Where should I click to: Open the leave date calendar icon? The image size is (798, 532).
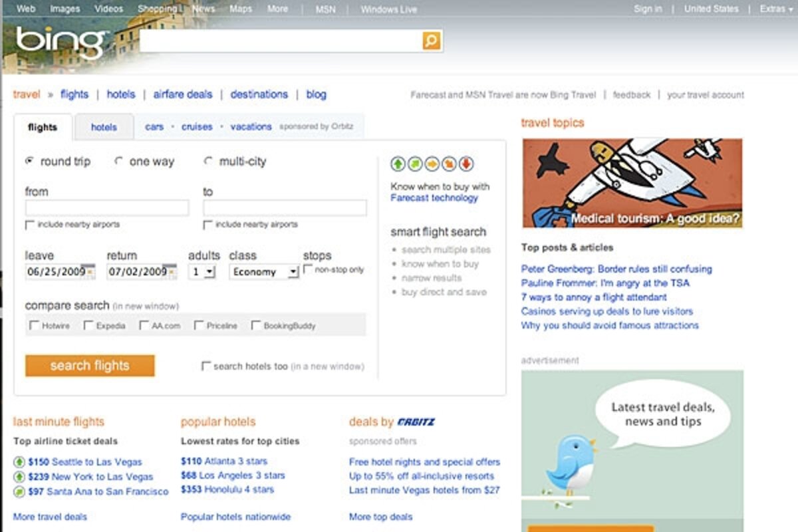(90, 271)
